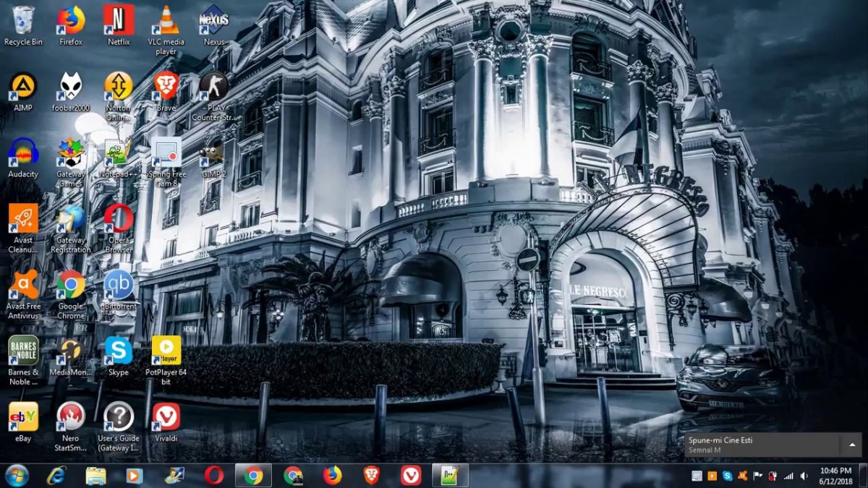Open Internet Explorer from the taskbar
The height and width of the screenshot is (488, 868).
click(56, 475)
